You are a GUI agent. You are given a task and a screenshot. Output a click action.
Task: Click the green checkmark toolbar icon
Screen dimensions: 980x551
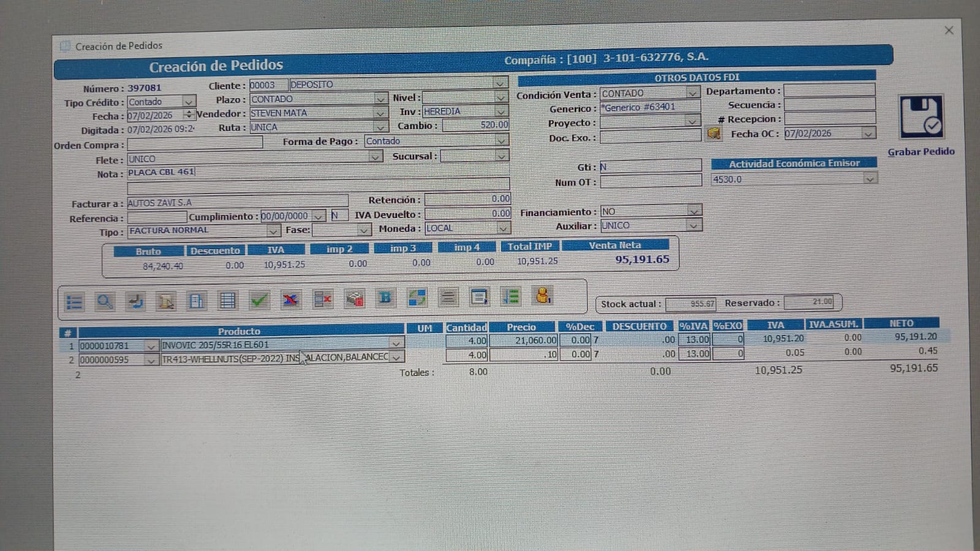click(x=259, y=300)
